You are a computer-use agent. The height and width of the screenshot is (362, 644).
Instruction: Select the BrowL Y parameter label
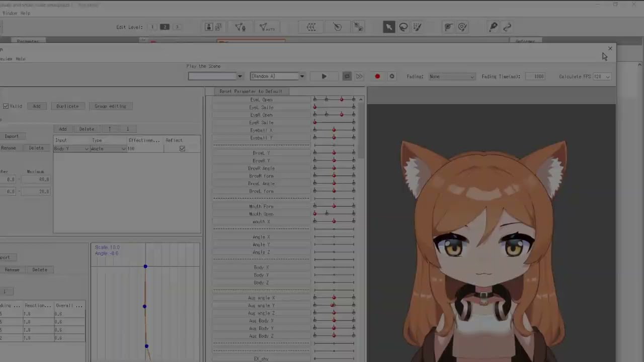coord(261,153)
